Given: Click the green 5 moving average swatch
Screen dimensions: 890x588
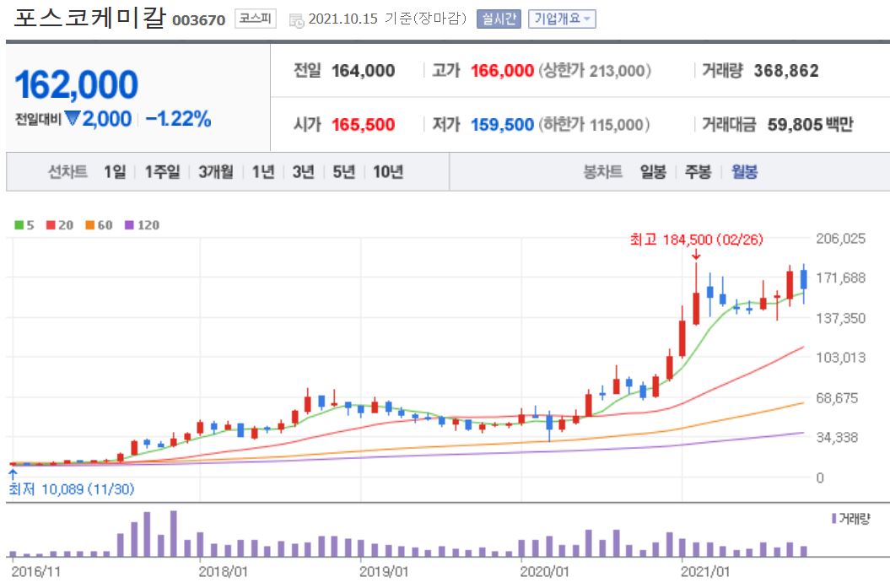Looking at the screenshot, I should pyautogui.click(x=19, y=225).
